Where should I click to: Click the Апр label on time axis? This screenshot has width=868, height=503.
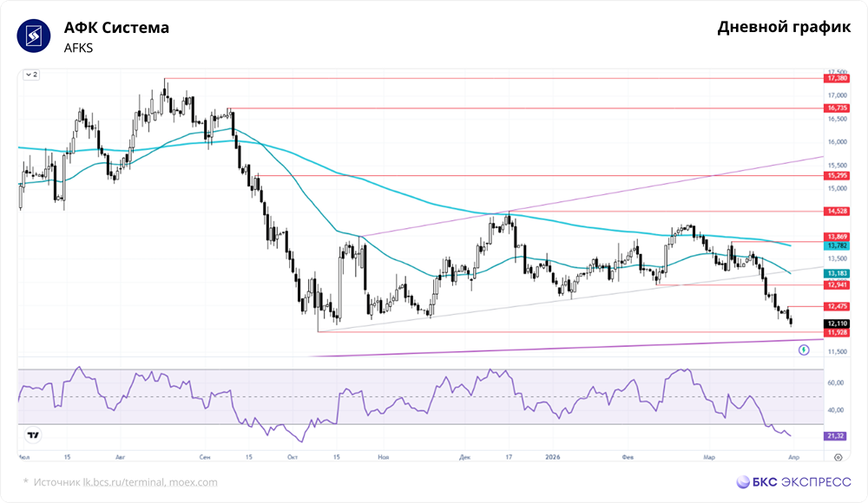click(793, 457)
